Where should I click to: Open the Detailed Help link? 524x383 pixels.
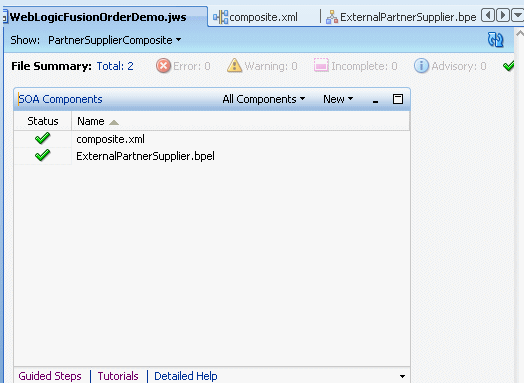coord(186,376)
